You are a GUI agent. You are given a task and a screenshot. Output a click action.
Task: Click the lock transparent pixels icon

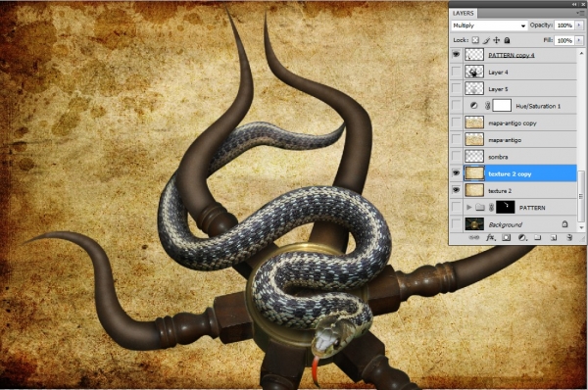pyautogui.click(x=475, y=40)
